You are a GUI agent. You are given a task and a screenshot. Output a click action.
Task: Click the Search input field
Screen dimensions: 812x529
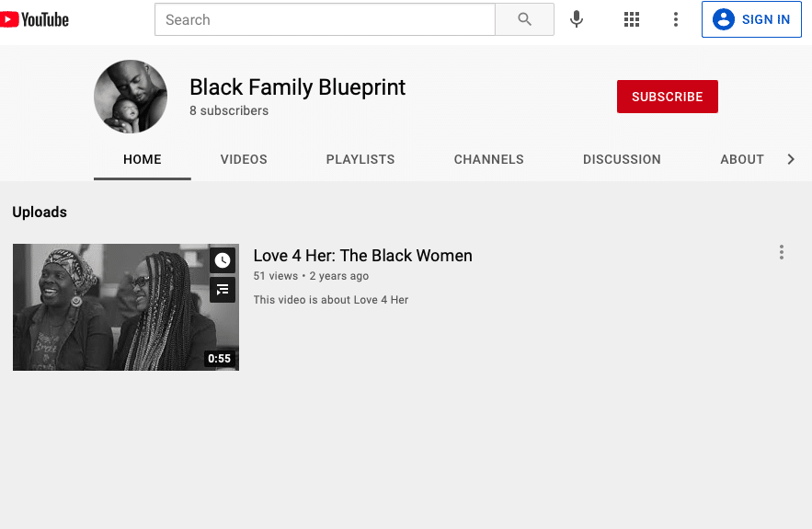click(325, 19)
